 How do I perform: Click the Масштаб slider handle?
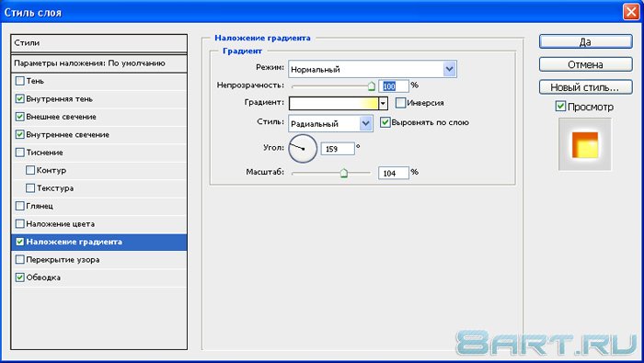[344, 173]
